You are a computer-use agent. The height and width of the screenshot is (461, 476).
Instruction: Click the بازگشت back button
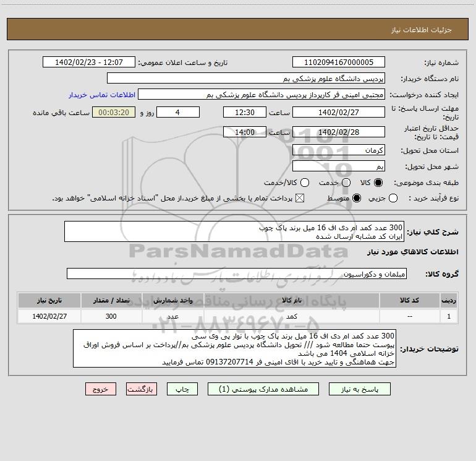[x=142, y=389]
